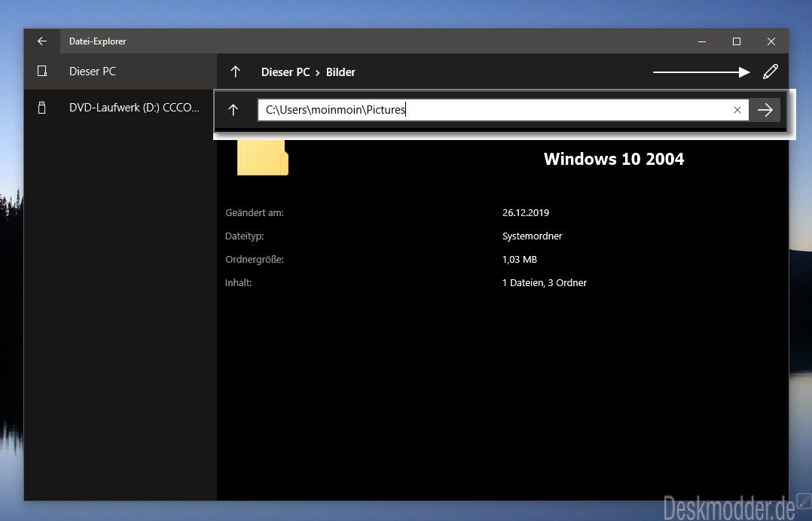The image size is (812, 521).
Task: Clear the address field with X
Action: [737, 110]
